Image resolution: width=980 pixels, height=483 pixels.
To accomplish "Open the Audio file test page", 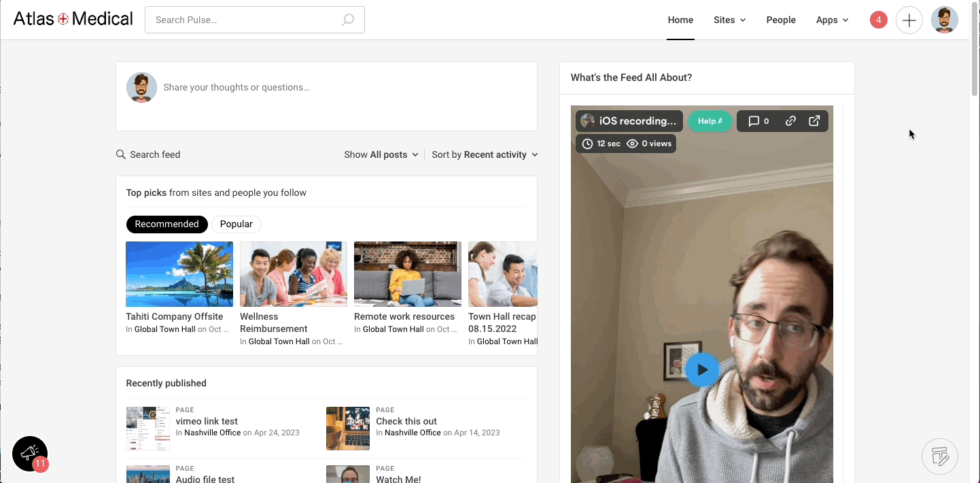I will click(x=205, y=479).
